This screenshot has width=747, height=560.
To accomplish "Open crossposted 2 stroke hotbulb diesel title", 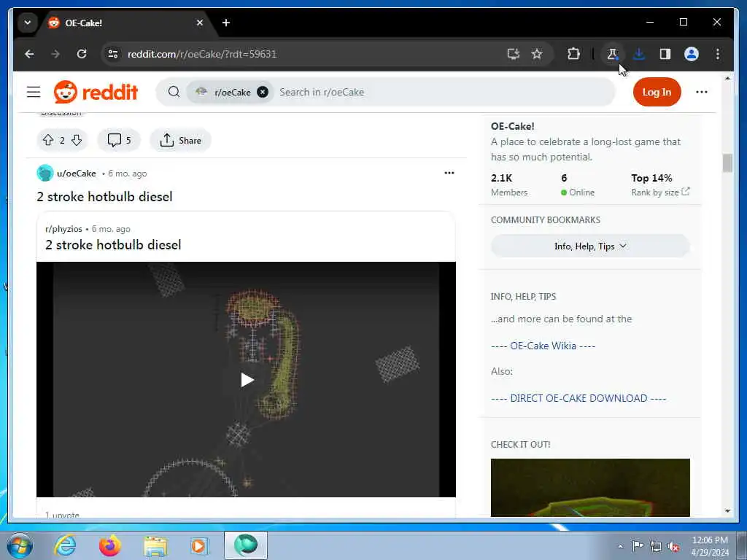I will coord(113,245).
